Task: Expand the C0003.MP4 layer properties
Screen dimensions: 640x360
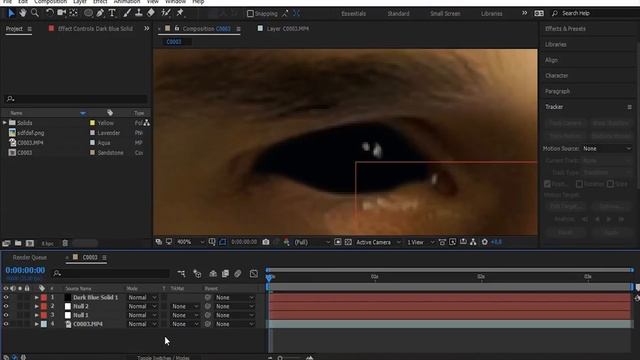Action: 37,324
